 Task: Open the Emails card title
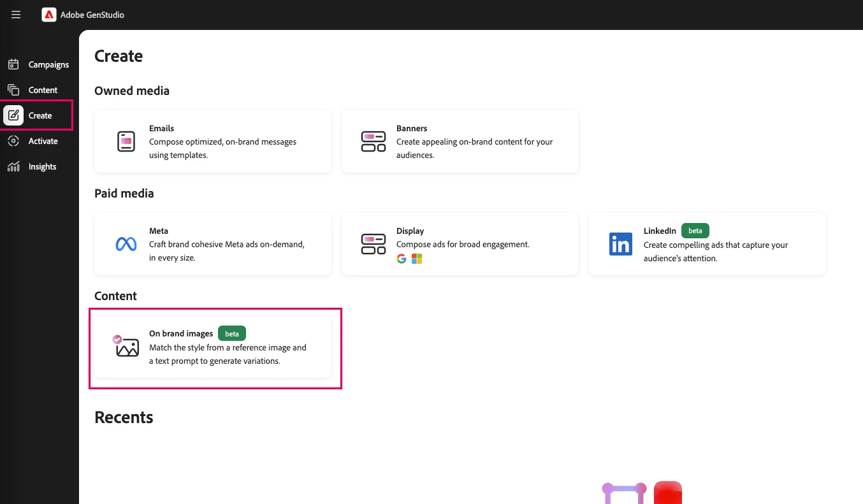pos(161,128)
